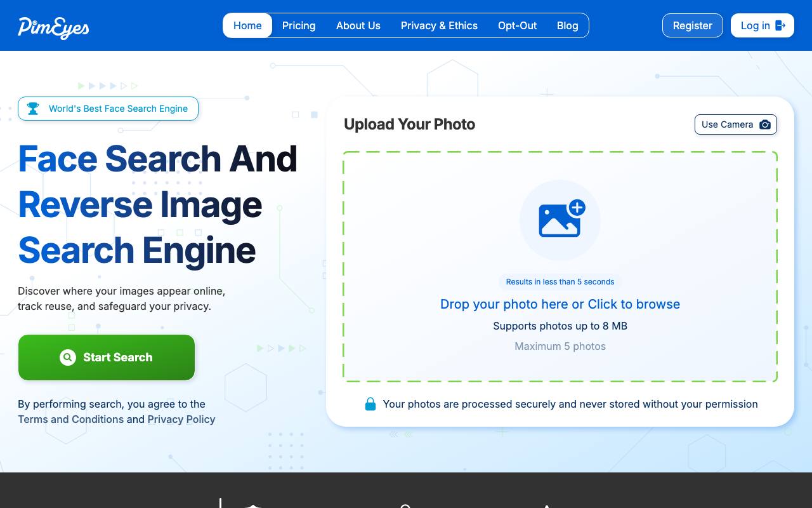Start the face search
812x508 pixels.
[x=107, y=358]
